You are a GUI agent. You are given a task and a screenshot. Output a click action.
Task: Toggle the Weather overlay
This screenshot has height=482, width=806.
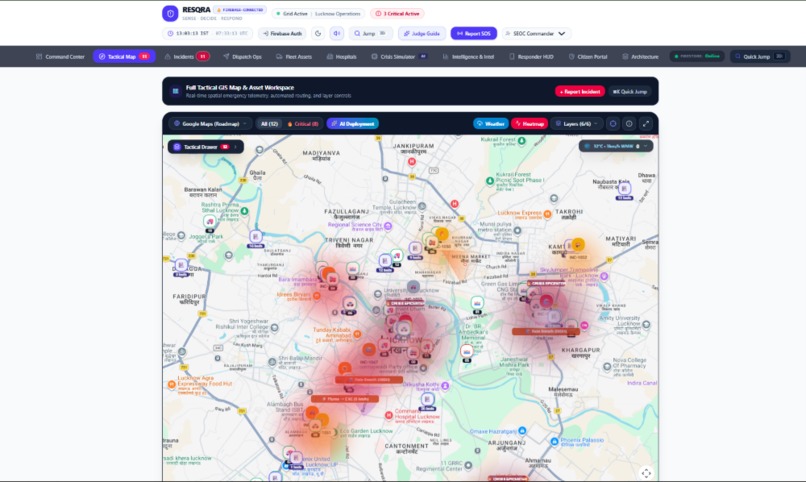(x=490, y=124)
